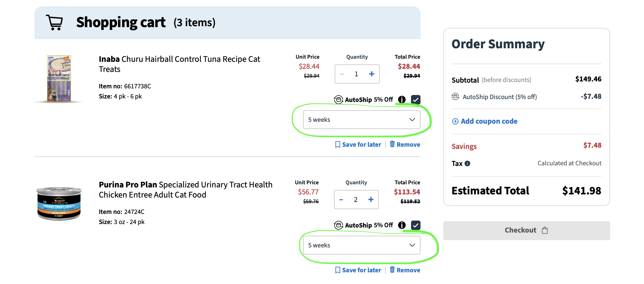644x284 pixels.
Task: Uncheck AutoShip checkbox for Inaba Churu treats
Action: [416, 100]
